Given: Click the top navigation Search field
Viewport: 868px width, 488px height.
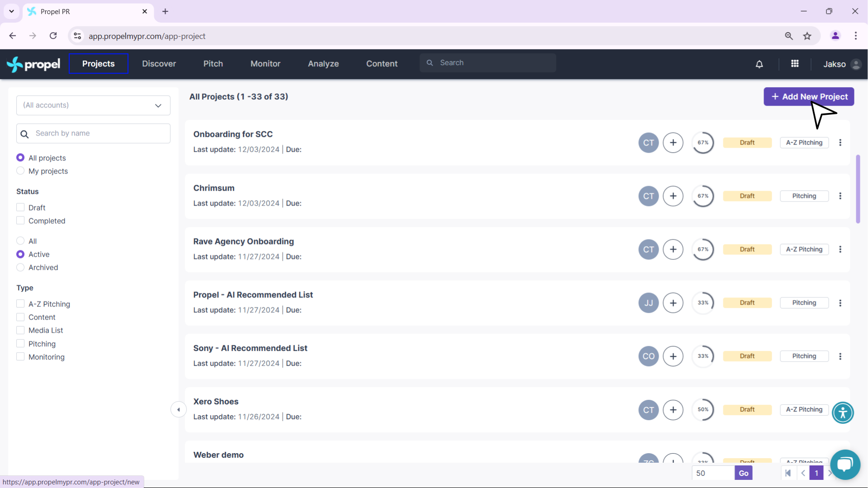Looking at the screenshot, I should (488, 63).
